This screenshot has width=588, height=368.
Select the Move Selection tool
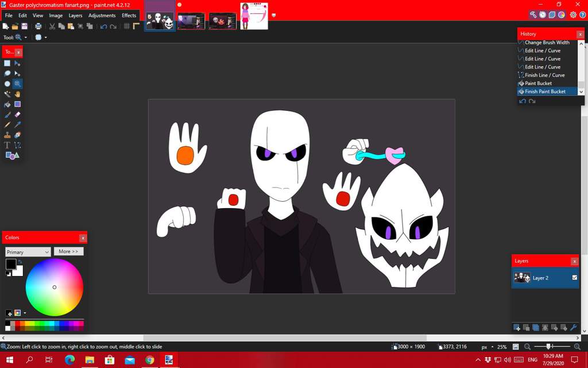coord(17,74)
